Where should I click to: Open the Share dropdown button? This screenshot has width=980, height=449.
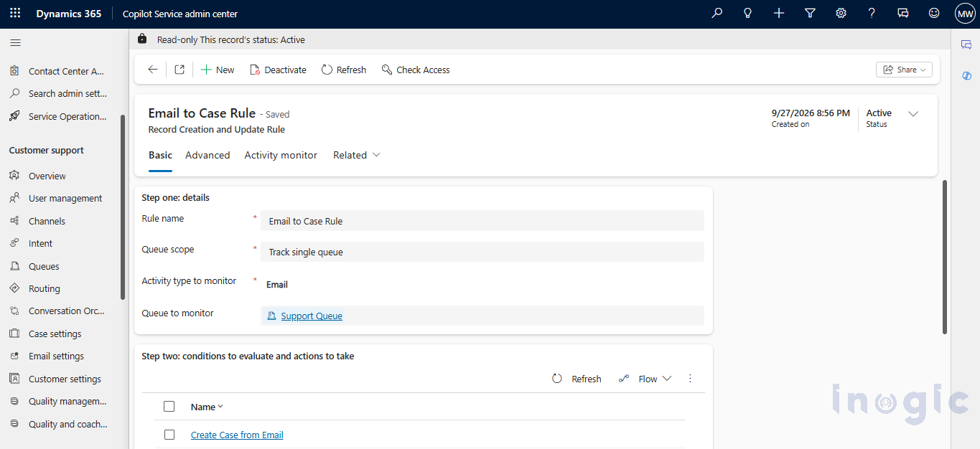click(904, 70)
